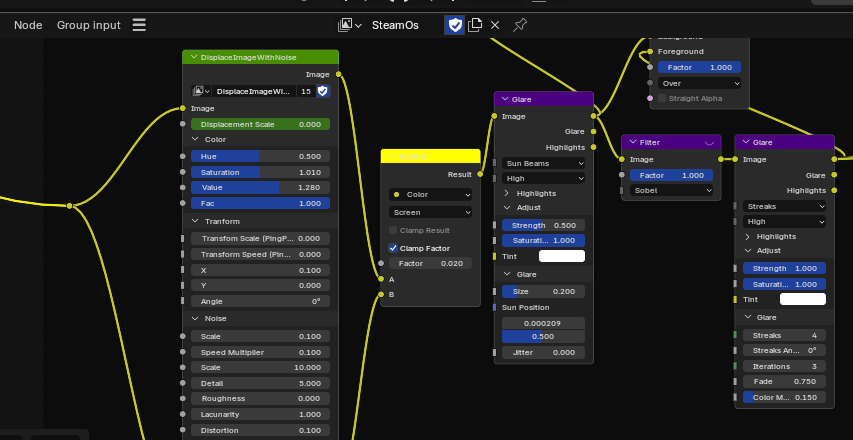Collapse the Color panel
Viewport: 853px width, 440px height.
pyautogui.click(x=195, y=140)
